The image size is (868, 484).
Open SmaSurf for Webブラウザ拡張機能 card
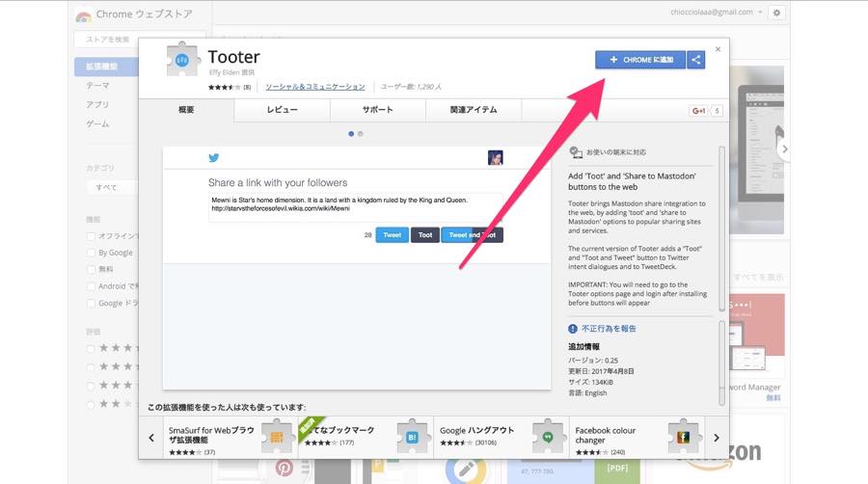coord(231,438)
